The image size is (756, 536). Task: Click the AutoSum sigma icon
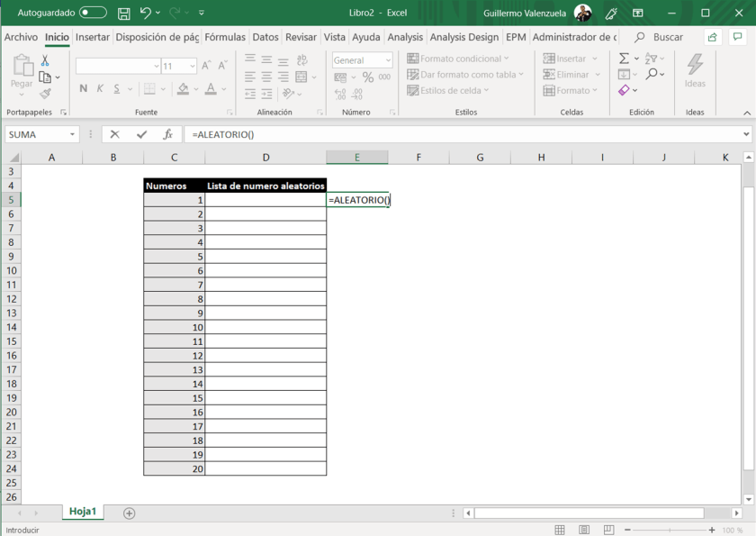(x=624, y=59)
